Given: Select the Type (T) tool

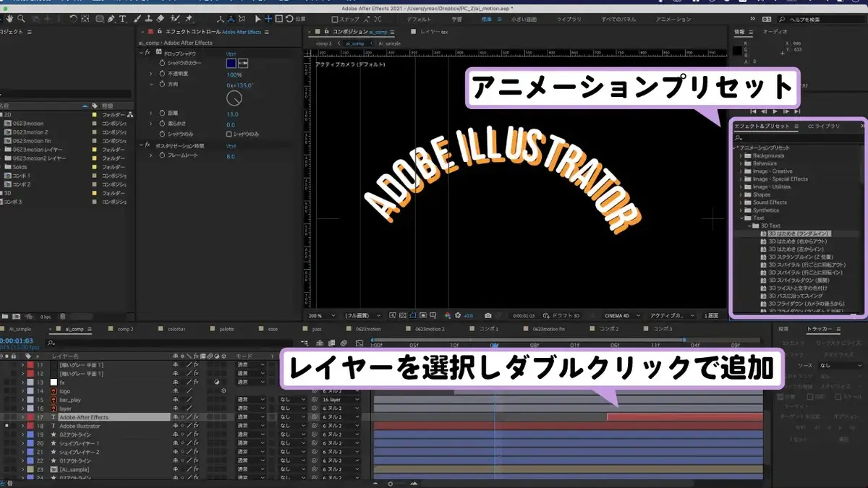Looking at the screenshot, I should tap(122, 19).
